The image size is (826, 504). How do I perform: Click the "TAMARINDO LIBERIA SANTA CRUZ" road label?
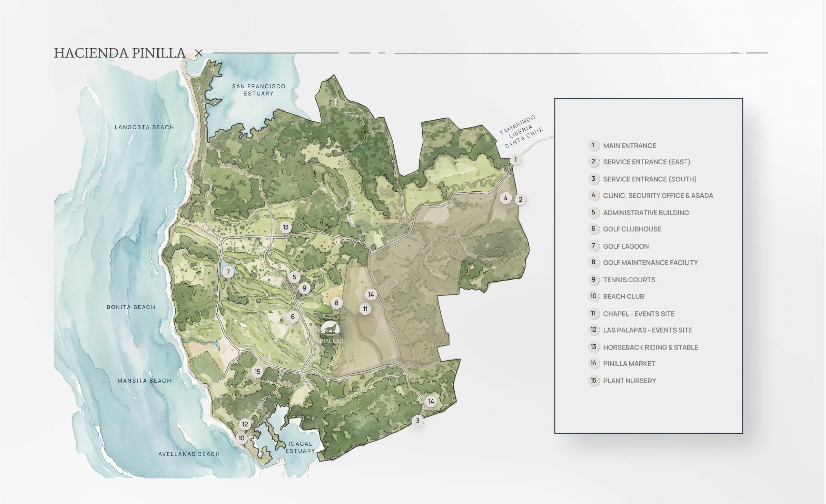(521, 132)
